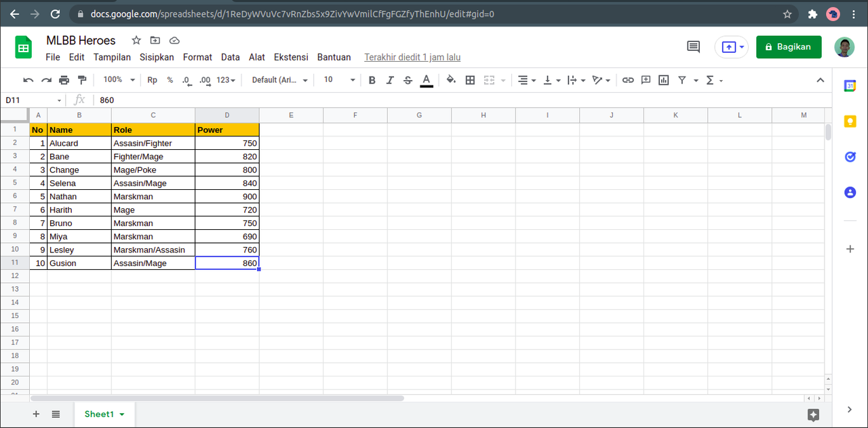Screen dimensions: 868x428
Task: Insert a link with chain icon
Action: pos(628,80)
